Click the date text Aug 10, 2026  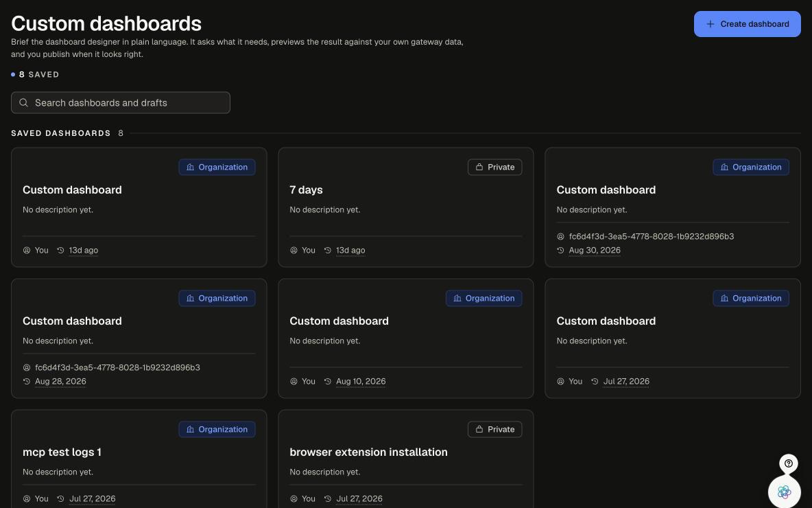click(x=361, y=382)
